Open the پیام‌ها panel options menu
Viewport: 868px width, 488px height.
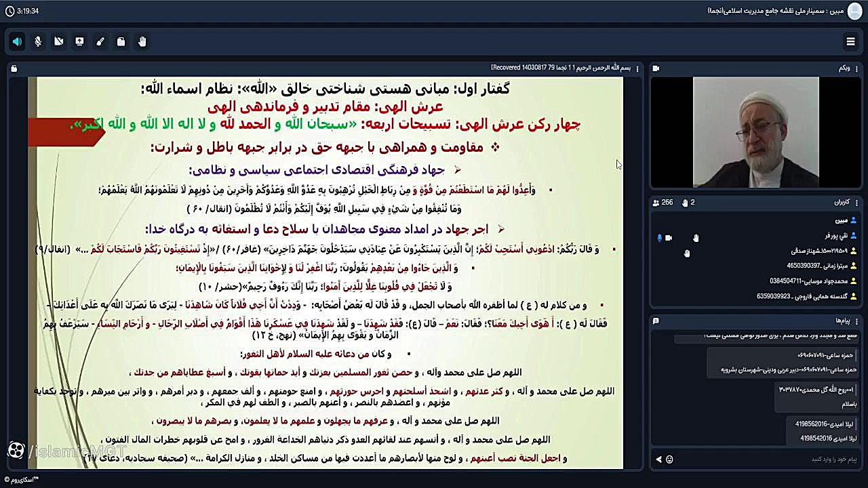tap(857, 321)
